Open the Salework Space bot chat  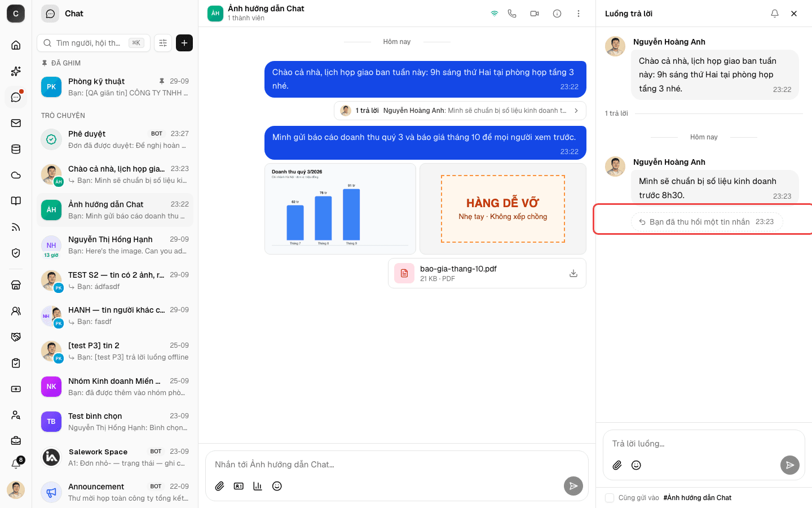(x=115, y=457)
